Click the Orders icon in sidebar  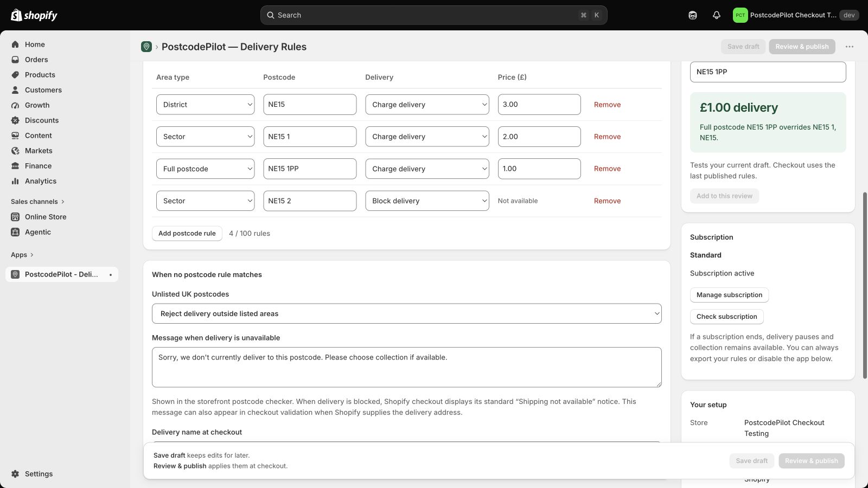click(15, 60)
